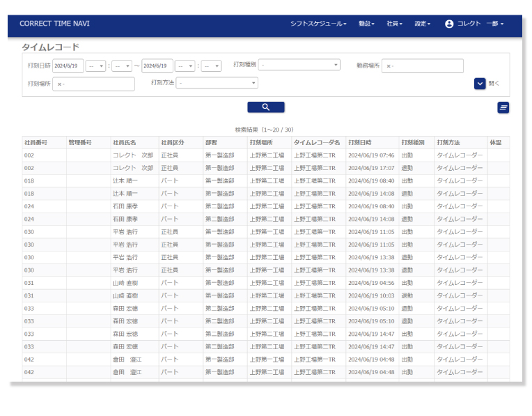Open the シフトスケジュール menu
This screenshot has height=416, width=532.
coord(318,24)
